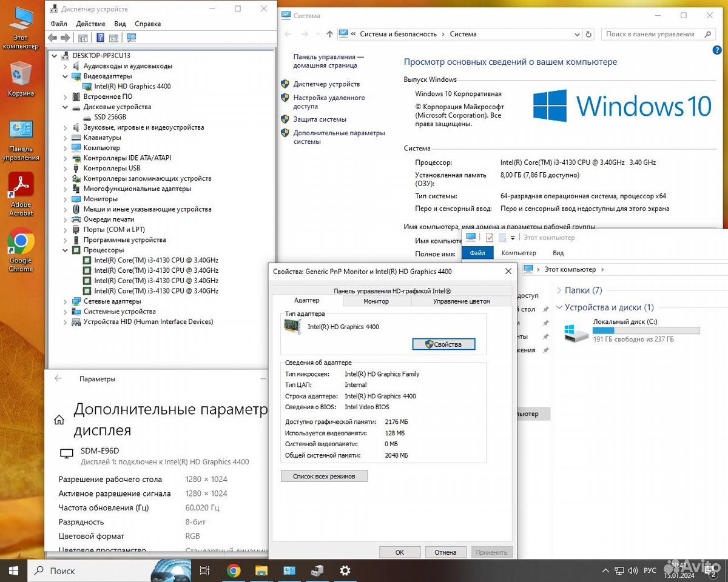Viewport: 728px width, 582px height.
Task: Open Дополнительные параметры системы link
Action: click(x=339, y=137)
